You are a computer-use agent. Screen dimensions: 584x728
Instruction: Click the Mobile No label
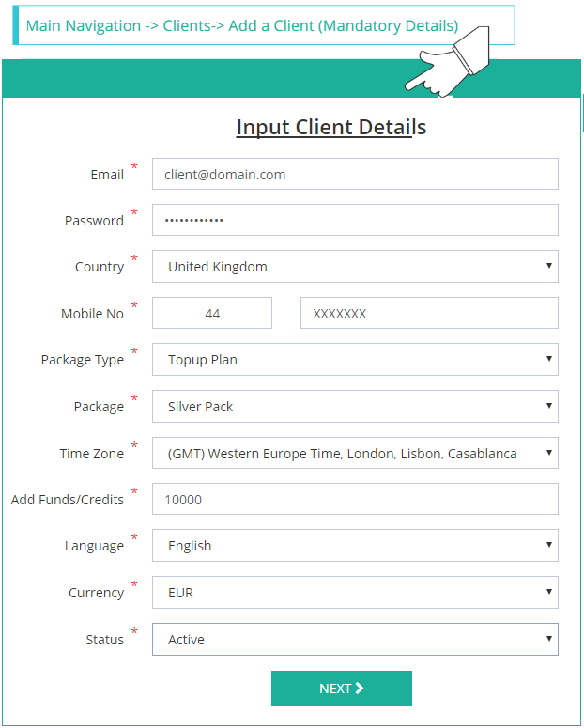tap(92, 314)
